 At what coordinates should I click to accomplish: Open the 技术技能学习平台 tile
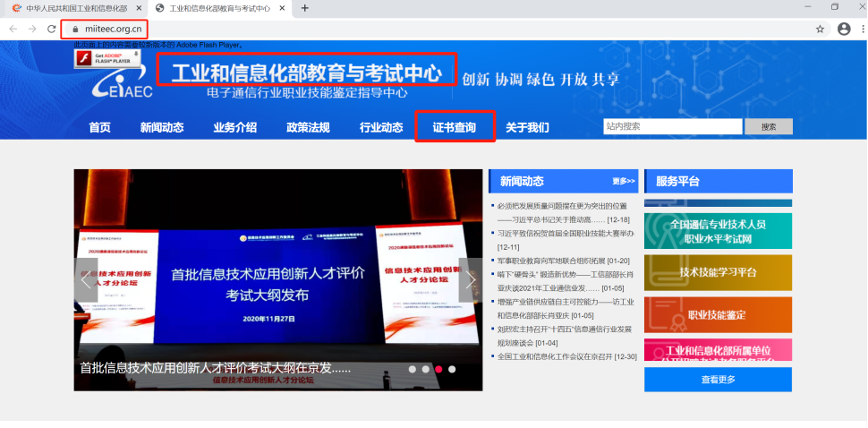718,272
